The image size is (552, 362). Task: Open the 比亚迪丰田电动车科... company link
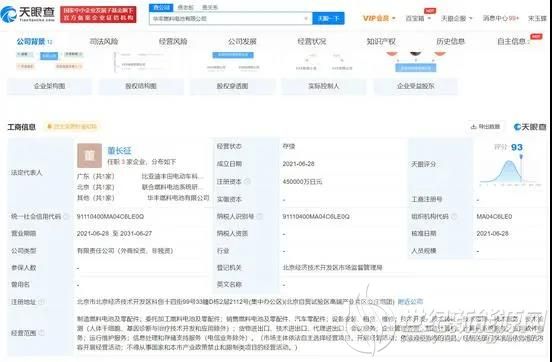coord(172,176)
